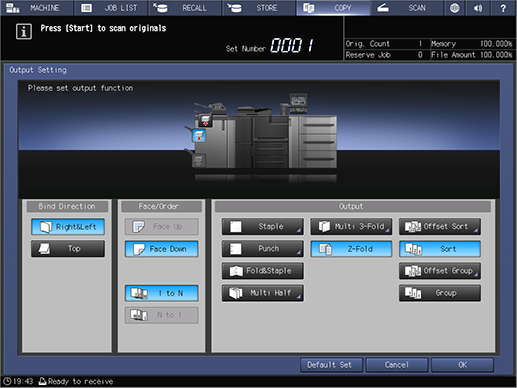Click the Ready to receive status icon
Image resolution: width=517 pixels, height=388 pixels.
pos(42,381)
